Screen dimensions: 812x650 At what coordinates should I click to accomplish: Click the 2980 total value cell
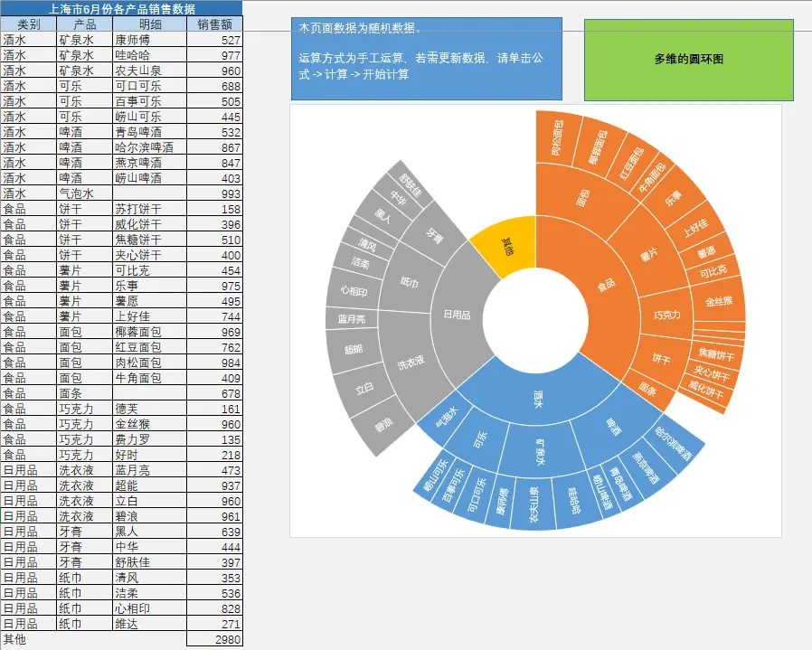(213, 638)
